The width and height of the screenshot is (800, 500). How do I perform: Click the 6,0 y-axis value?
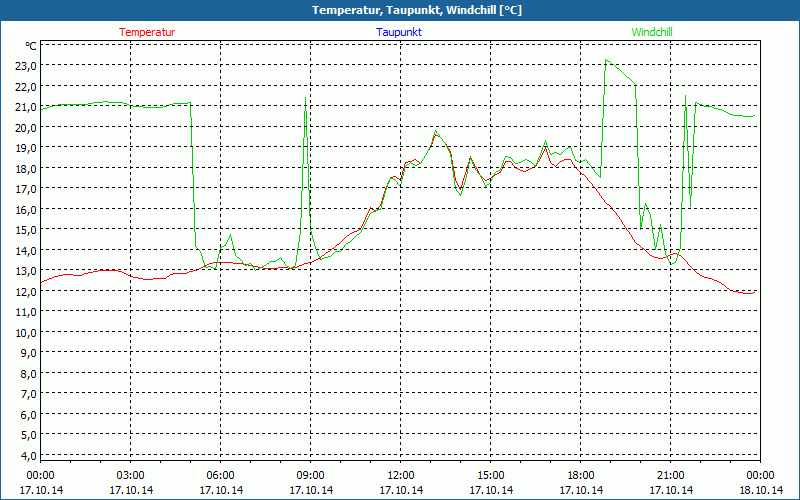[x=29, y=415]
